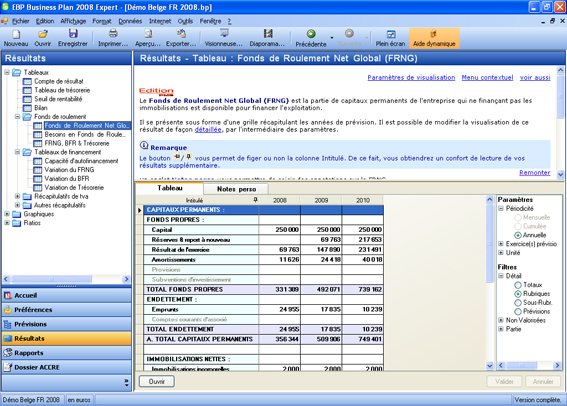This screenshot has width=567, height=406.
Task: Select Cumulée periodicity radio button
Action: click(x=518, y=226)
